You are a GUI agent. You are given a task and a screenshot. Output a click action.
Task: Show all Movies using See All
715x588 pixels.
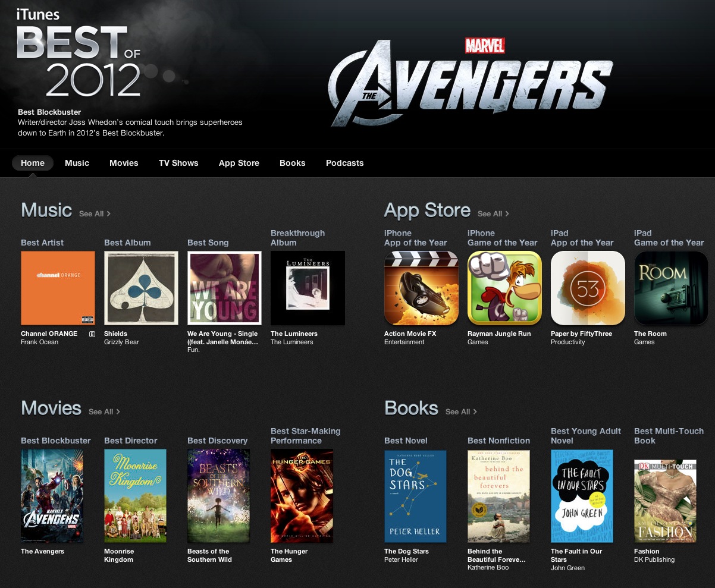(104, 411)
